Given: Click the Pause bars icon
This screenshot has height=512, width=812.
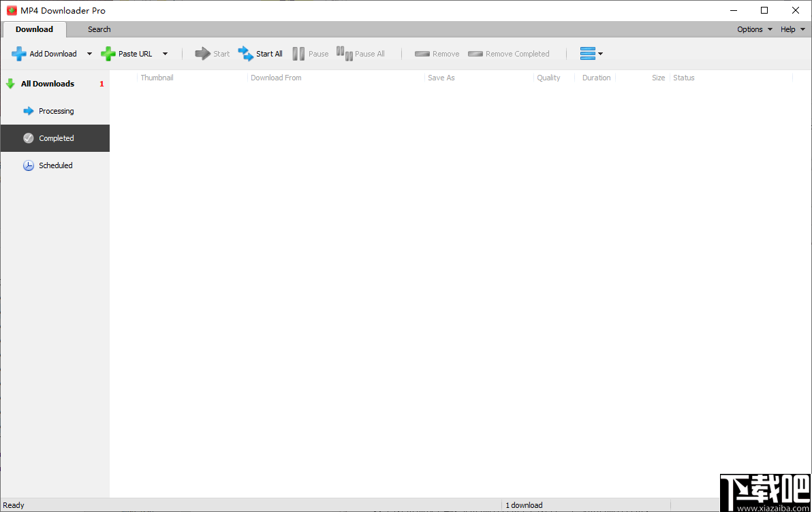Looking at the screenshot, I should tap(298, 54).
